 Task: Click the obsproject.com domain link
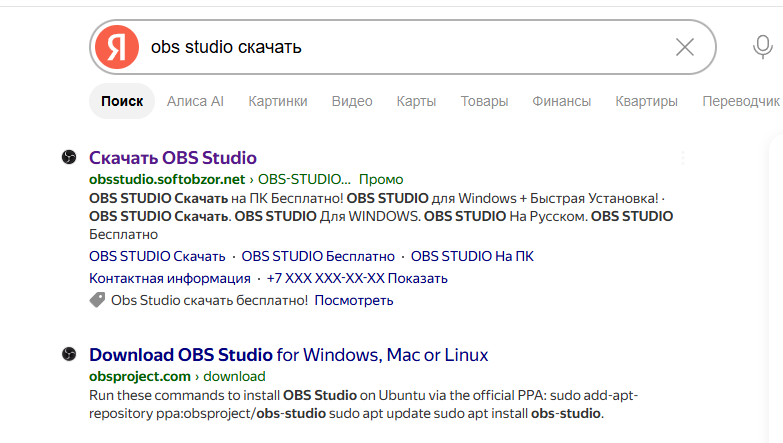[140, 376]
